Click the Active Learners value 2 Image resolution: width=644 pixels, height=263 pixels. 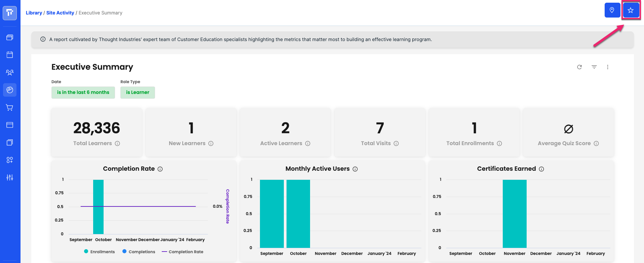[x=285, y=128]
